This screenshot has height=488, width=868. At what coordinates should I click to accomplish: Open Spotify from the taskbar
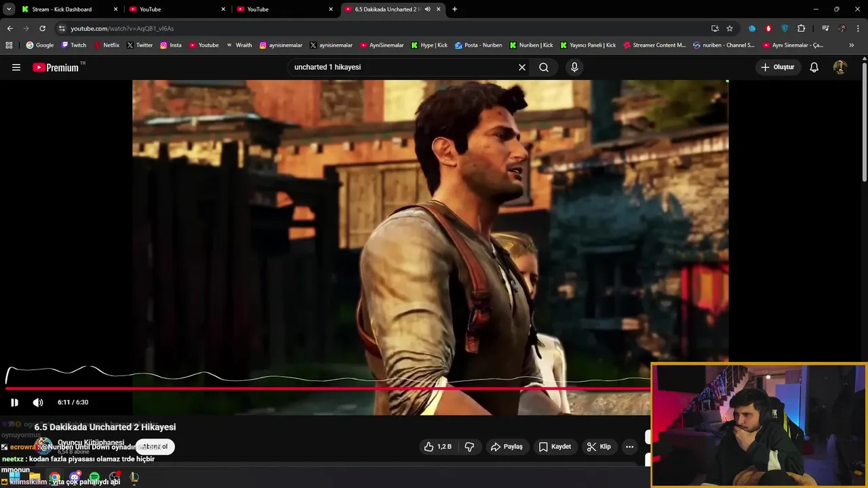click(x=94, y=478)
